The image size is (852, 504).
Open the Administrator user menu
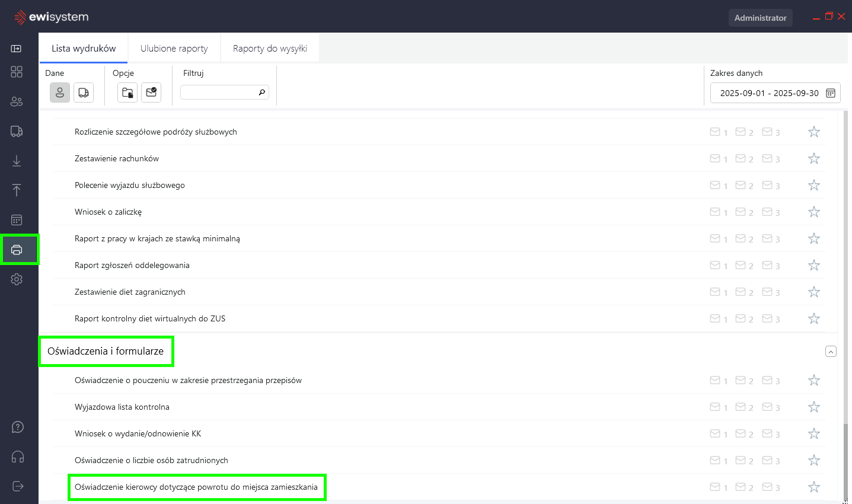pyautogui.click(x=760, y=18)
